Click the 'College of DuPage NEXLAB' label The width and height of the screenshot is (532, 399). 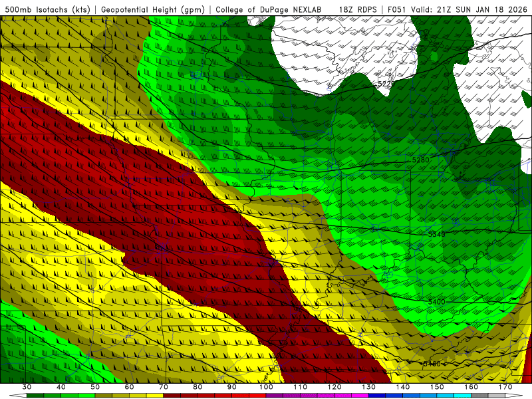pos(269,9)
